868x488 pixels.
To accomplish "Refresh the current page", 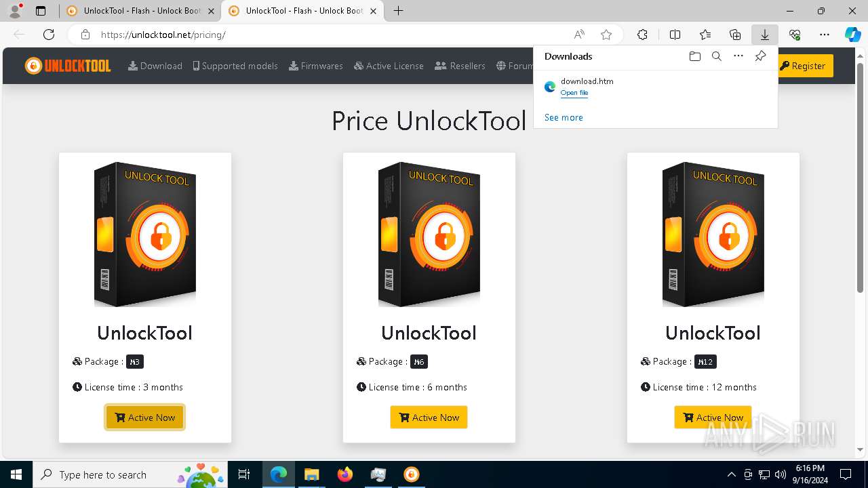I will pyautogui.click(x=49, y=35).
